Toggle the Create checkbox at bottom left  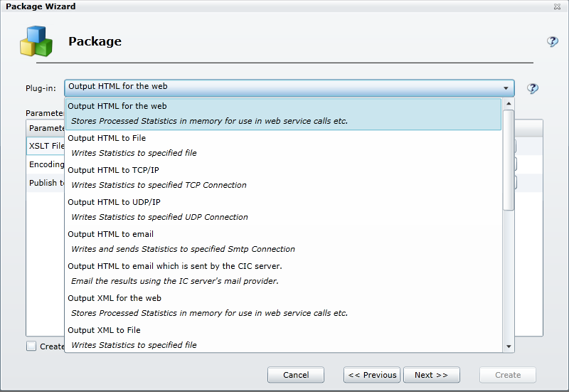point(31,346)
